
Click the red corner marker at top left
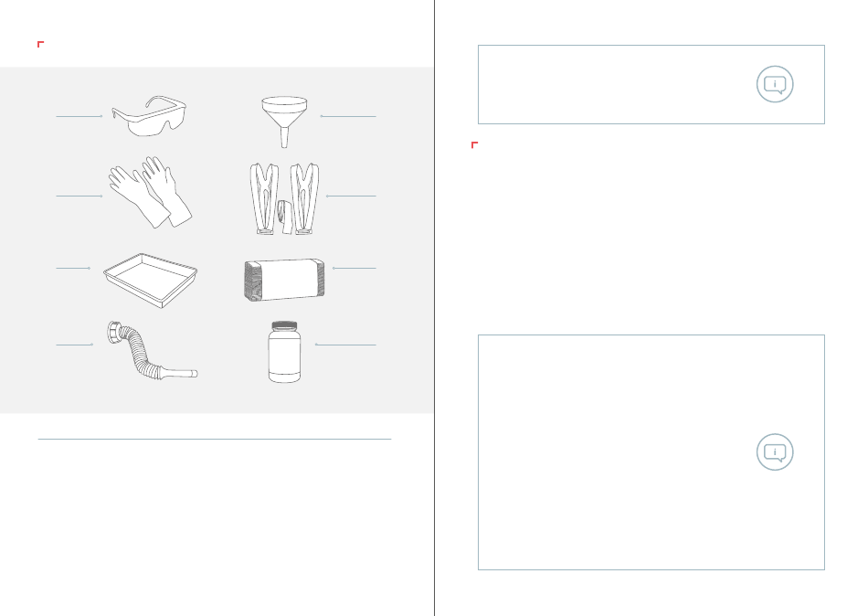click(40, 44)
